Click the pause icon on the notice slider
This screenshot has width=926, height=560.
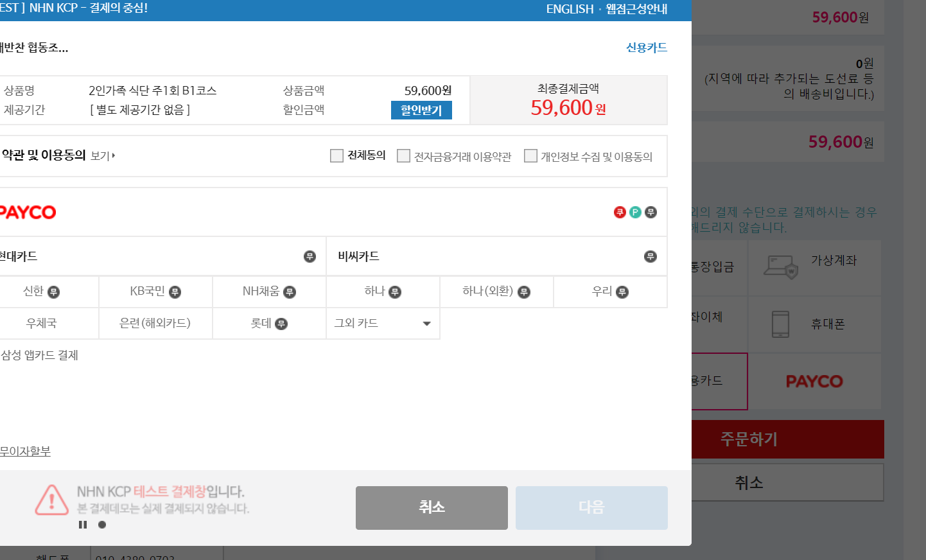coord(83,525)
